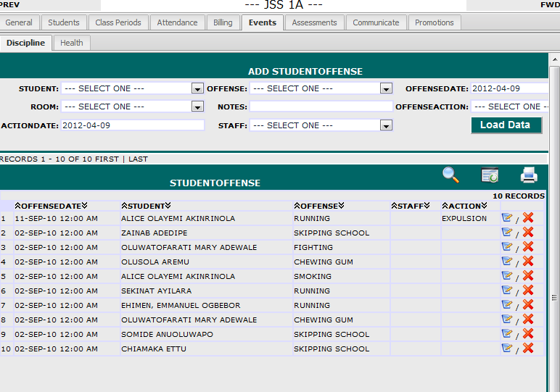Click the export icon beside the search icon

490,175
